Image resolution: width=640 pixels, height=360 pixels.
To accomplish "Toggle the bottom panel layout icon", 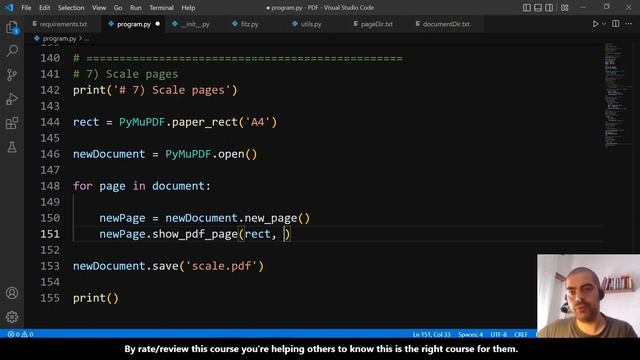I will click(x=538, y=7).
